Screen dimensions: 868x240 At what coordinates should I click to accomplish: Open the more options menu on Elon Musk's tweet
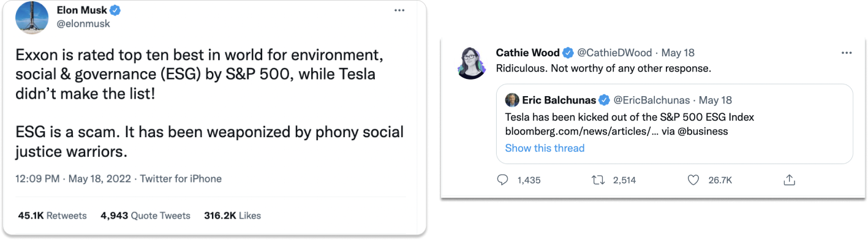coord(399,10)
